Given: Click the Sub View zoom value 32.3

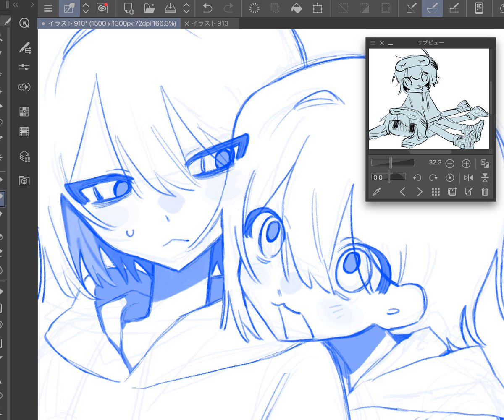Looking at the screenshot, I should 435,162.
